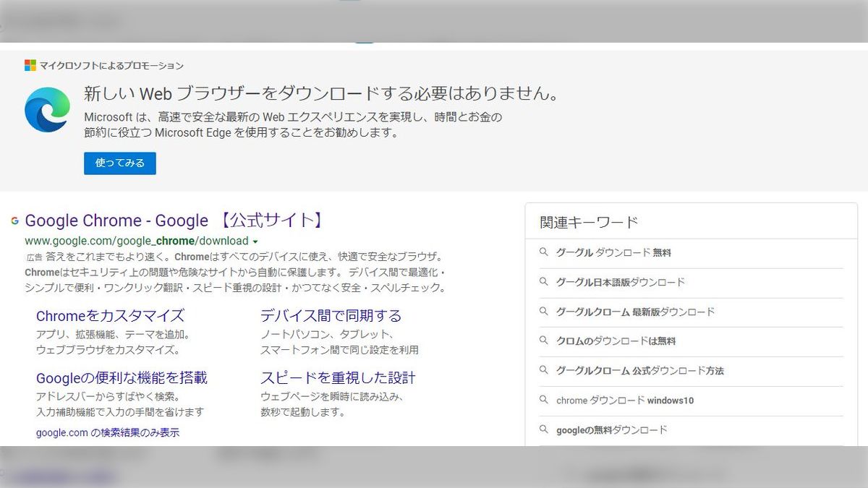Click the 関連キーワード heading
This screenshot has height=488, width=868.
pos(589,222)
